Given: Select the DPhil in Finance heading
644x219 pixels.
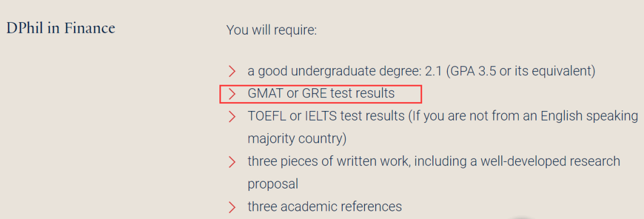Looking at the screenshot, I should (61, 29).
